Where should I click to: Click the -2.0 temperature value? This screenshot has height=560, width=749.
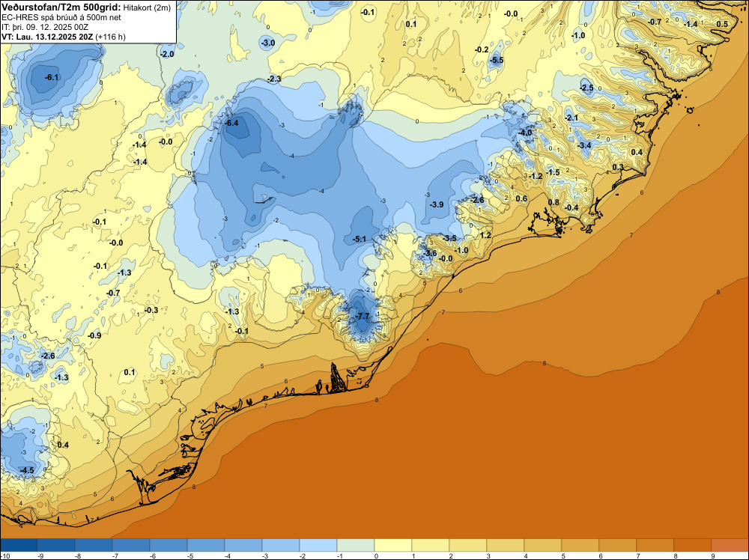point(167,55)
